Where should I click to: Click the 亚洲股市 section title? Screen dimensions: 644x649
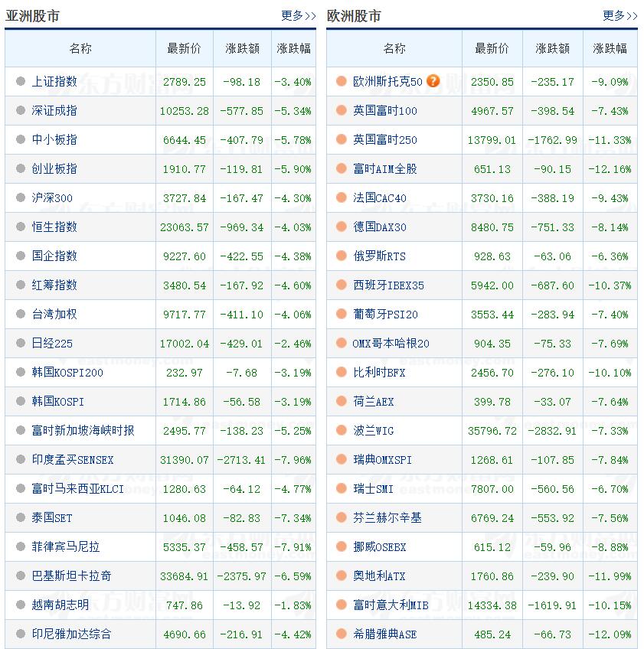[32, 16]
